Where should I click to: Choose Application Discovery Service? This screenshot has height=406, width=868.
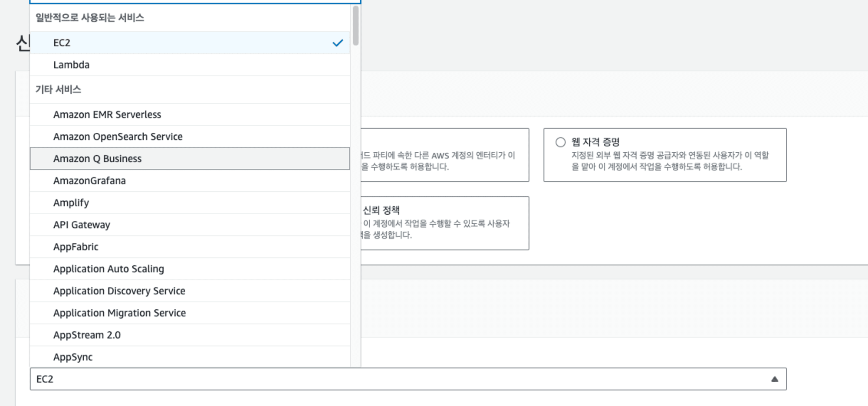click(190, 291)
